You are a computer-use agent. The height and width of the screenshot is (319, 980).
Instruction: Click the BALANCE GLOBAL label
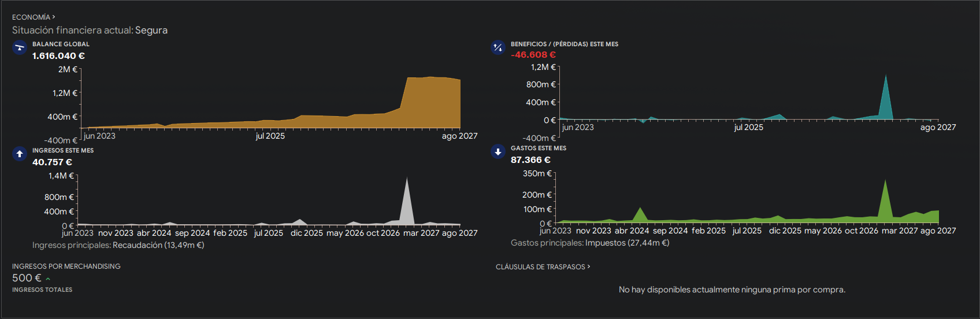[x=61, y=44]
